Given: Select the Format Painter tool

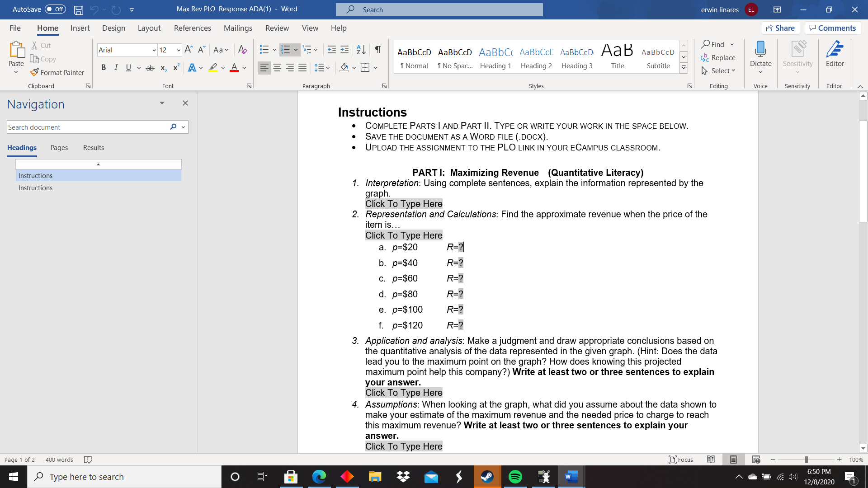Looking at the screenshot, I should 57,72.
